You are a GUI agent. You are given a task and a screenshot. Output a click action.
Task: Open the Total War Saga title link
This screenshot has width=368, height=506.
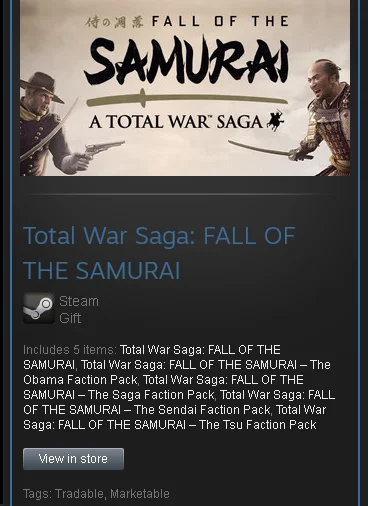click(x=159, y=253)
